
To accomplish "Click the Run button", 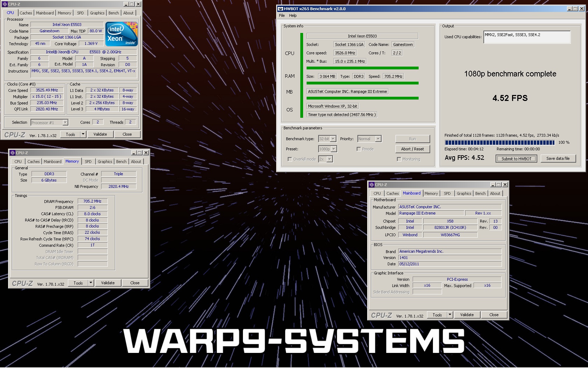I will click(x=413, y=139).
